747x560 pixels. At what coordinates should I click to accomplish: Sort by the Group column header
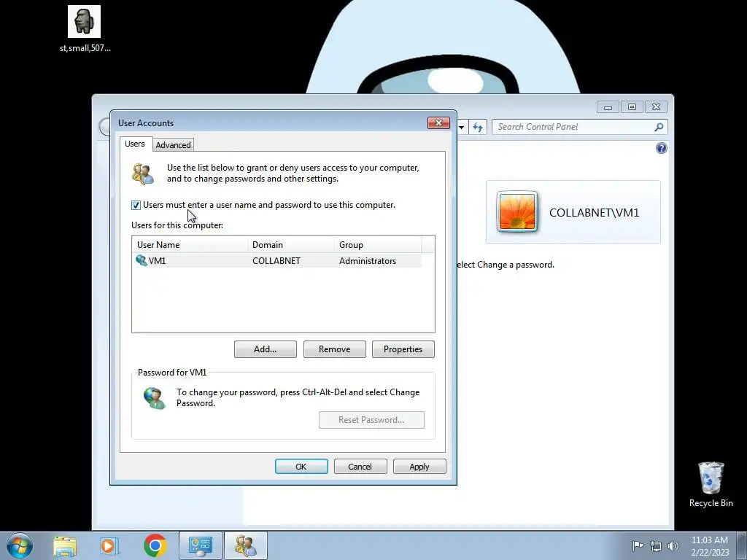tap(378, 245)
